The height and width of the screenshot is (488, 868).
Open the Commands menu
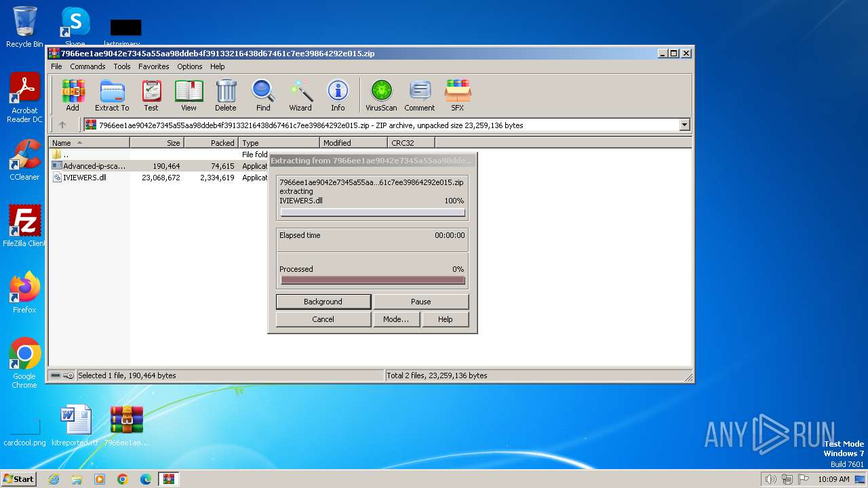tap(87, 66)
